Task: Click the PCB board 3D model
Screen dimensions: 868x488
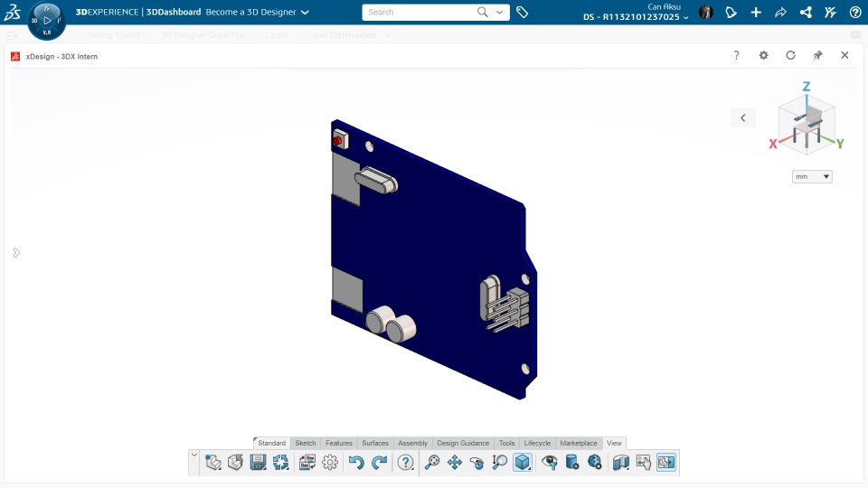Action: click(x=434, y=259)
